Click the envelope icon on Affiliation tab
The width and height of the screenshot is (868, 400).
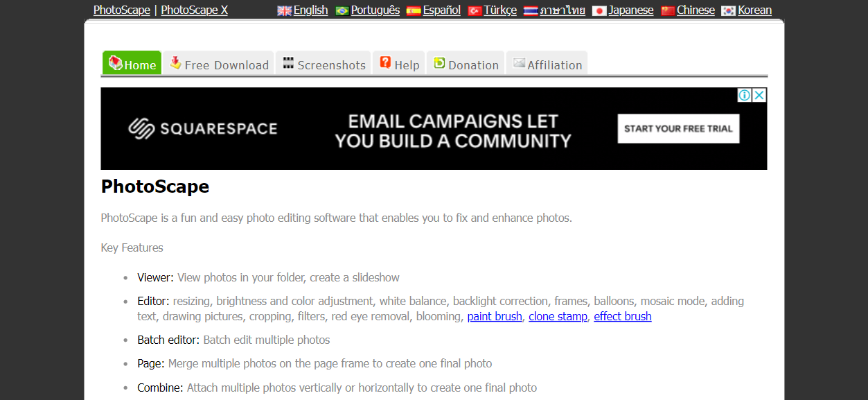coord(519,63)
